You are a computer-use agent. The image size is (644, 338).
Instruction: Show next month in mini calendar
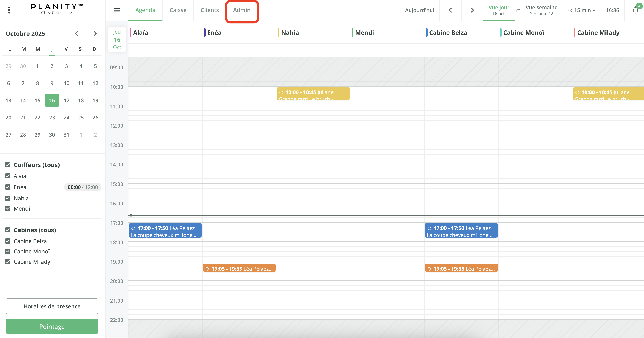coord(95,33)
